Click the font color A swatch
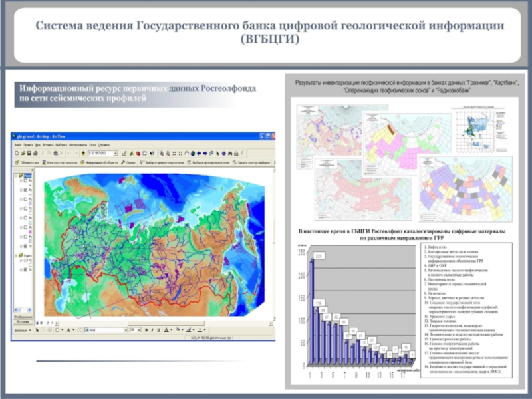The height and width of the screenshot is (399, 532). [166, 330]
